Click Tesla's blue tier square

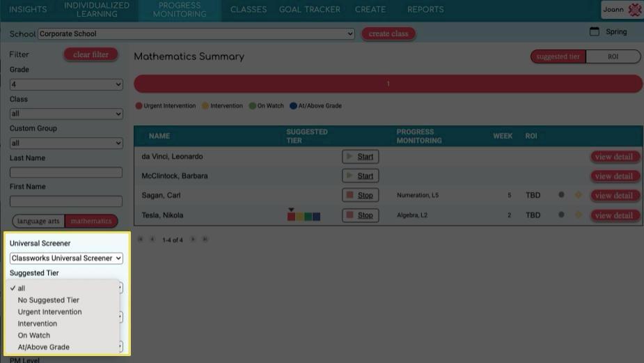[316, 216]
